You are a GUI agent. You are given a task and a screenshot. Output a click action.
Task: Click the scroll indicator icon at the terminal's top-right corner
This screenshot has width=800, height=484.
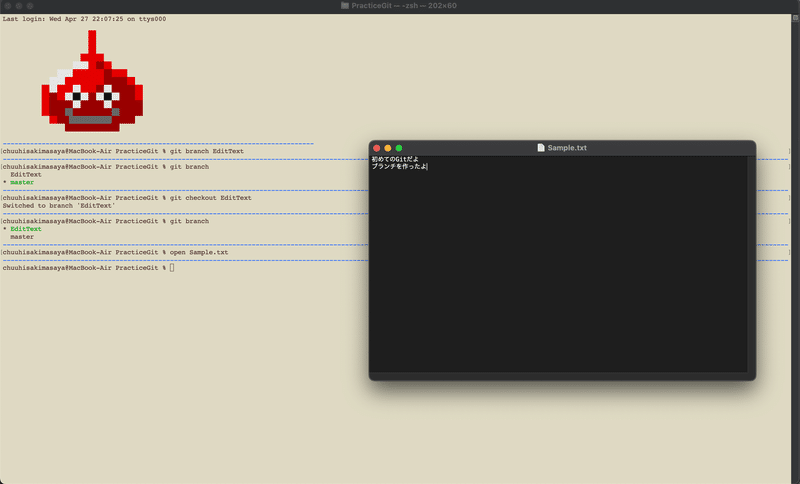[795, 18]
